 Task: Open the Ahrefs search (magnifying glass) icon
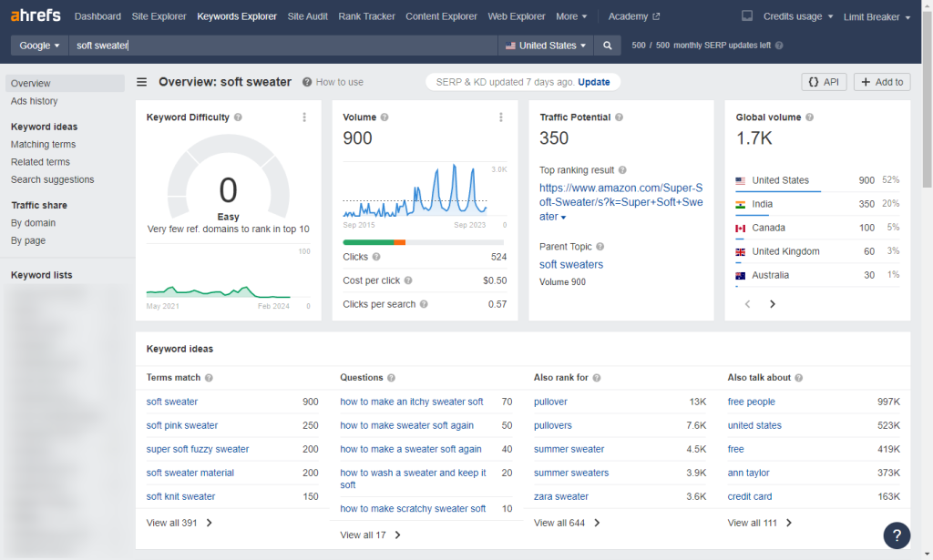tap(607, 45)
